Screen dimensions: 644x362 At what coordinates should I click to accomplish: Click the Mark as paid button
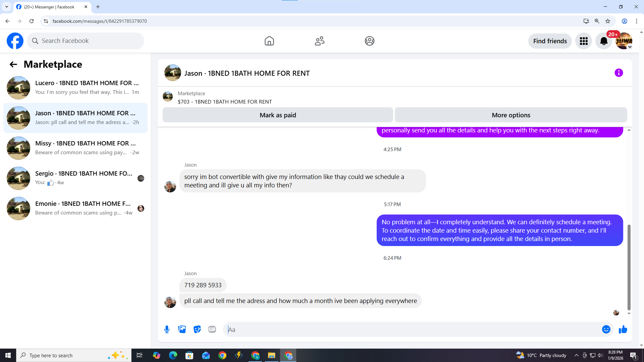277,115
